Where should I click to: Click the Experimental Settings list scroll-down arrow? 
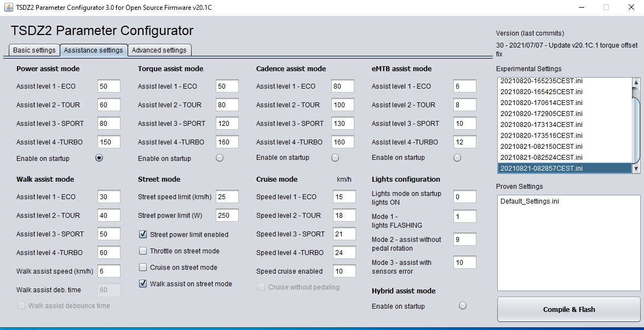tap(636, 169)
